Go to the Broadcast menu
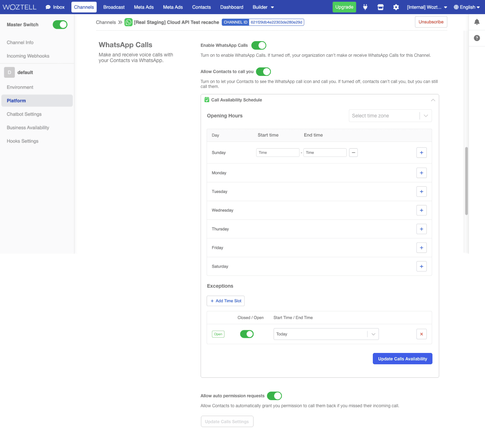 114,7
